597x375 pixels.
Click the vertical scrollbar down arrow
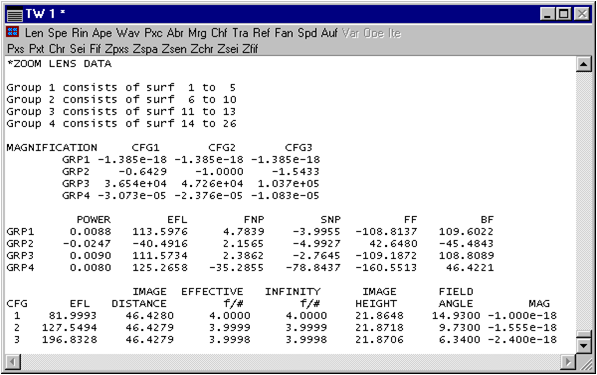click(x=584, y=346)
